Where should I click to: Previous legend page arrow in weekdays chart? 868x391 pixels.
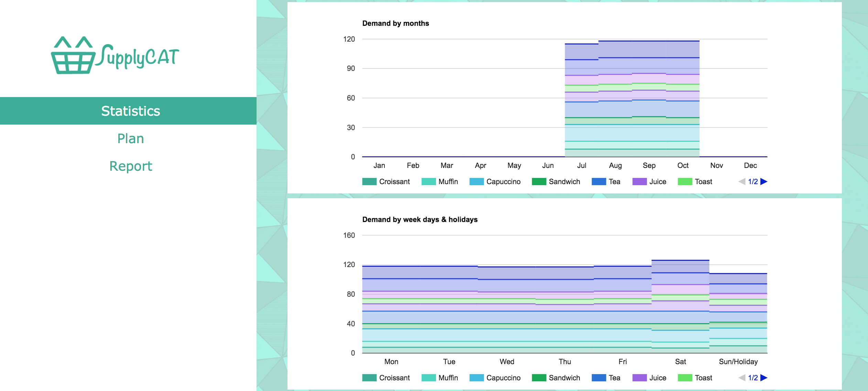point(742,378)
